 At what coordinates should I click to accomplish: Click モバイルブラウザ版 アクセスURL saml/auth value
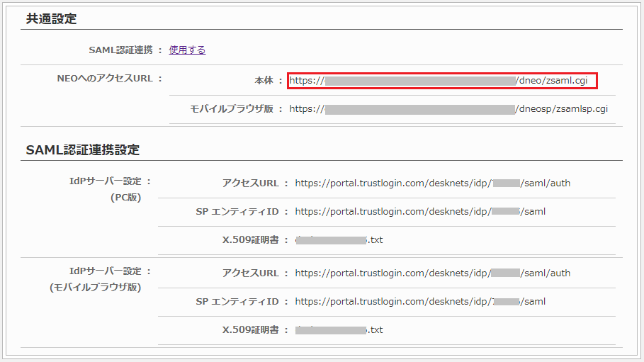click(x=432, y=273)
